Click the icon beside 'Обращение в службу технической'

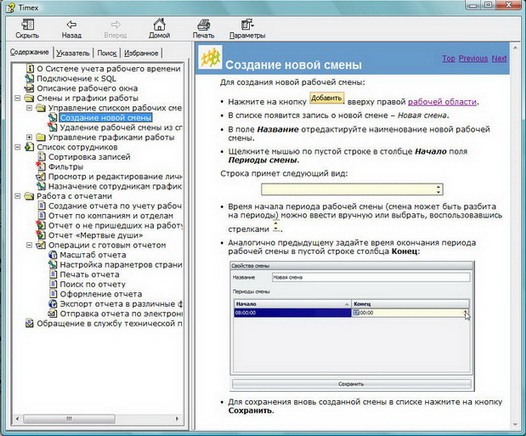(30, 323)
